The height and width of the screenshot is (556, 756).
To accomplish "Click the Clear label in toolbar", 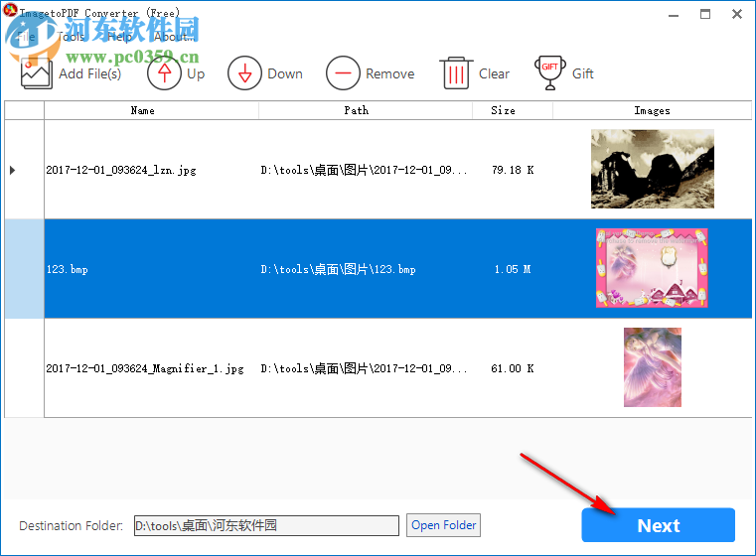I will click(494, 73).
